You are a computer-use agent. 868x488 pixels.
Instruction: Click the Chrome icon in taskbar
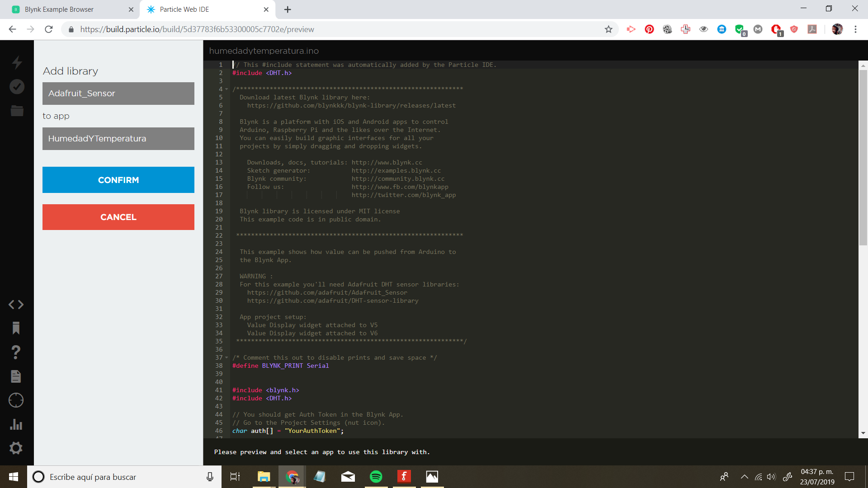[x=292, y=477]
